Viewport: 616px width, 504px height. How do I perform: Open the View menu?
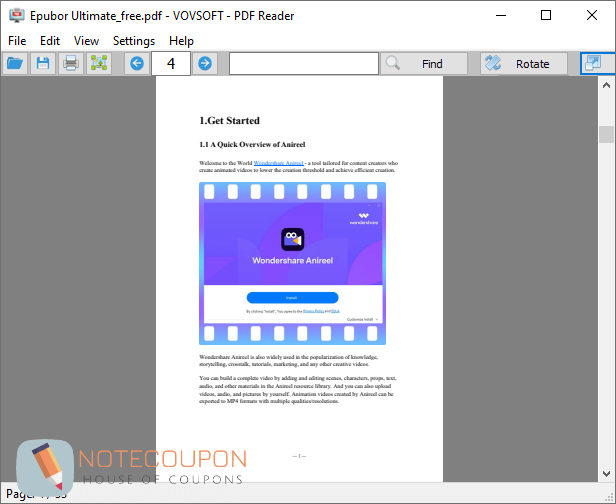tap(86, 41)
